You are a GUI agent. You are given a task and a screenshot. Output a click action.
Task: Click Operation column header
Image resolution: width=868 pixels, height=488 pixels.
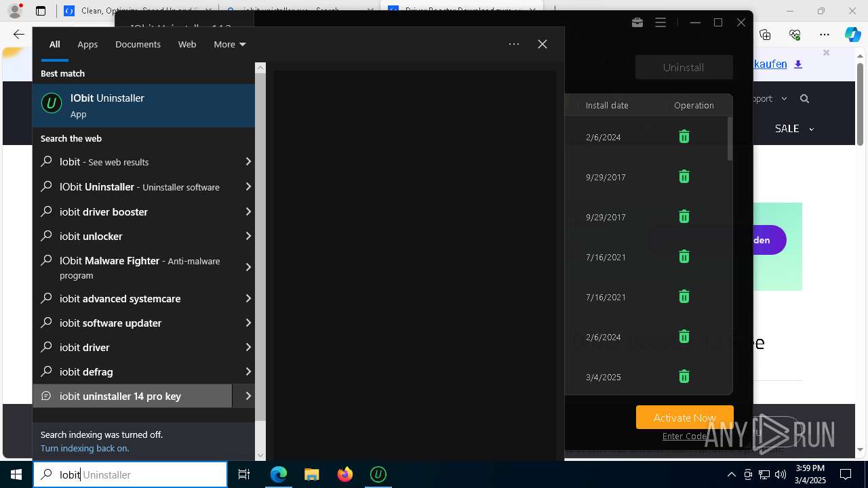(x=694, y=105)
